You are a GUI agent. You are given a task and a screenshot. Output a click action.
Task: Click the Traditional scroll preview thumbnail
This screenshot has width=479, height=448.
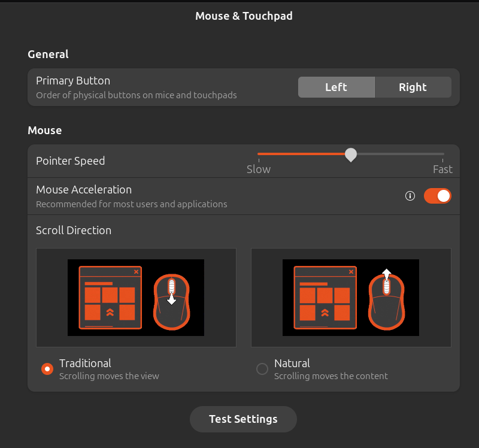[137, 298]
